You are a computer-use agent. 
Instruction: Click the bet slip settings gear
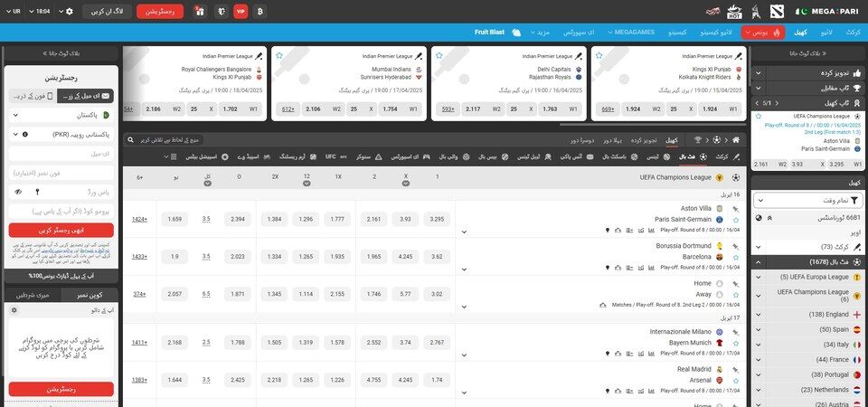tap(14, 310)
